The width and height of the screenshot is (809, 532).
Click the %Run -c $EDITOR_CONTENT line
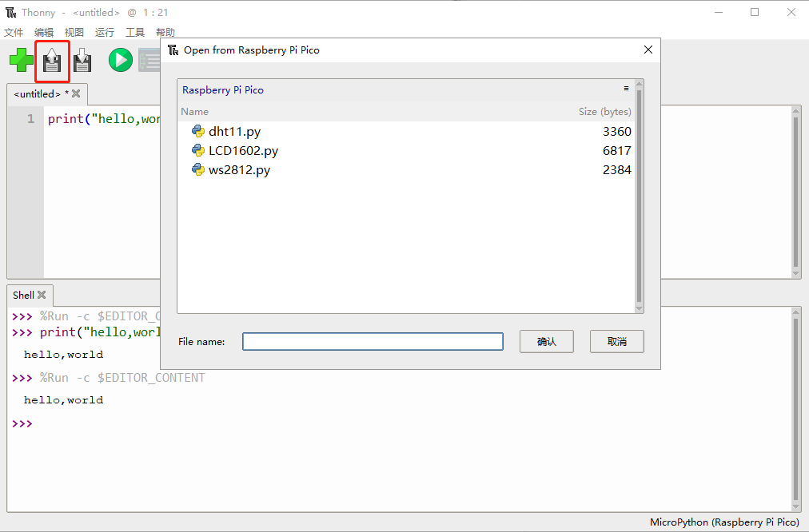[x=122, y=378]
